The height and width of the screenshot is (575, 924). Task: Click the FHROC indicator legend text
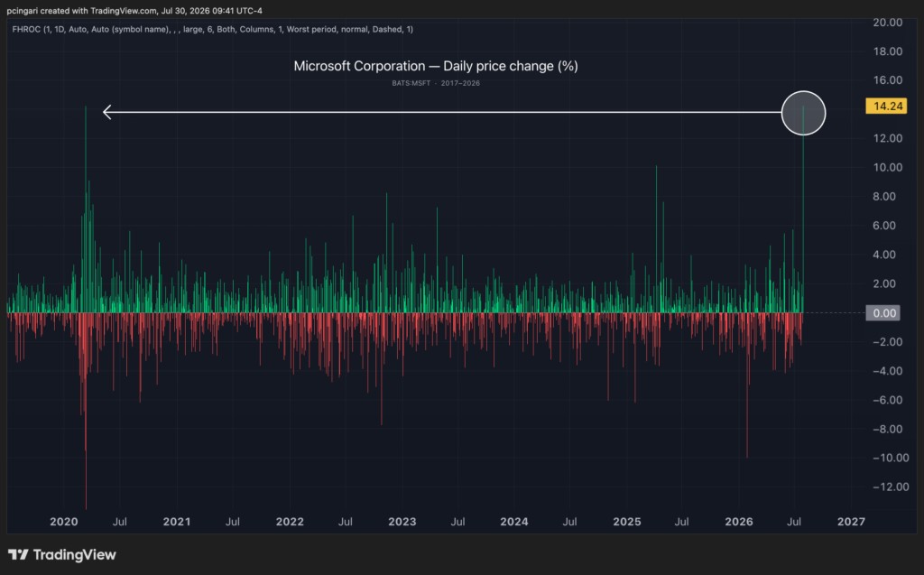[213, 29]
